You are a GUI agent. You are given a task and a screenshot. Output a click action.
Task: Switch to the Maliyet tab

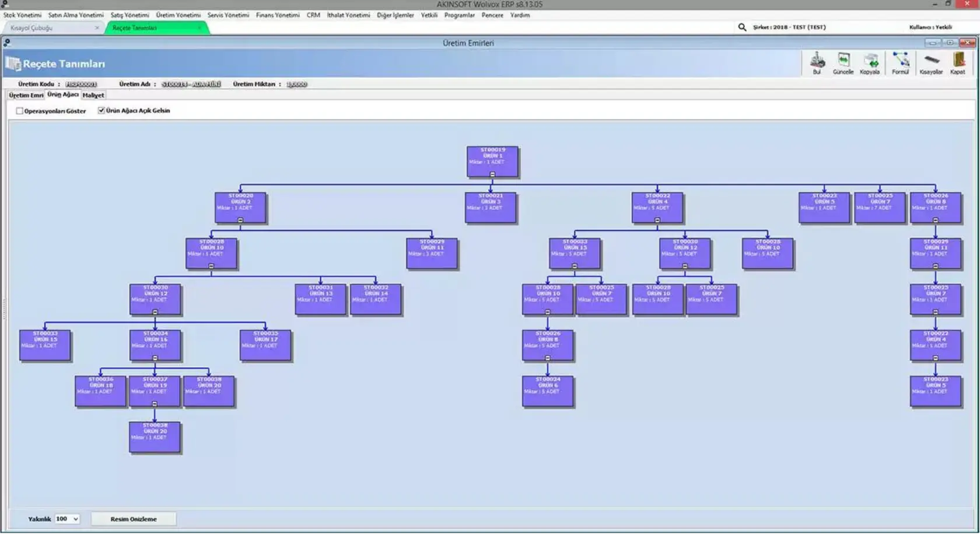point(93,95)
